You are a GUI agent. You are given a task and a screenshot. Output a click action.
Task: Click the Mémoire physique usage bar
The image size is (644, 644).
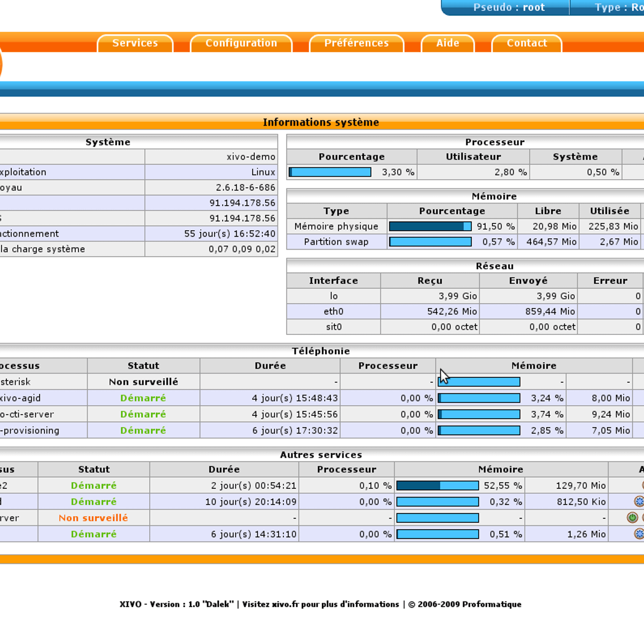pos(430,226)
